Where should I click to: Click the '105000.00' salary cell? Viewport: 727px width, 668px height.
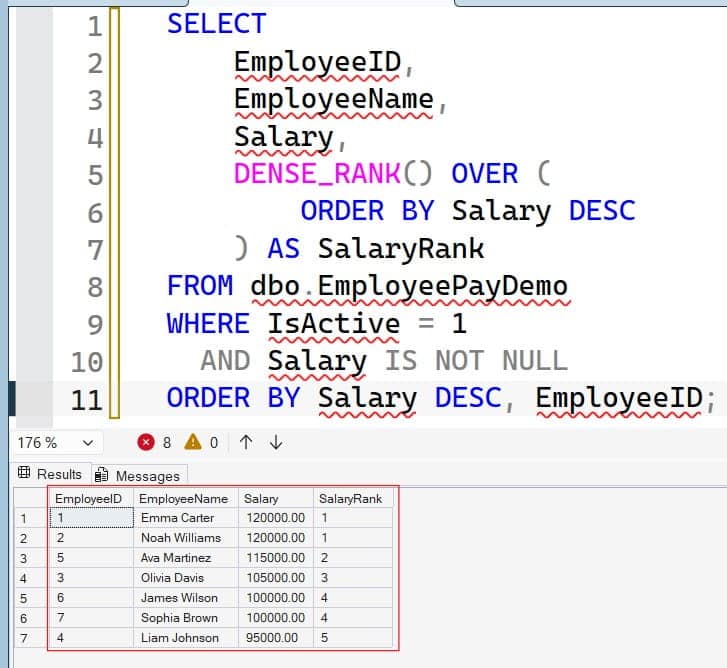(276, 578)
